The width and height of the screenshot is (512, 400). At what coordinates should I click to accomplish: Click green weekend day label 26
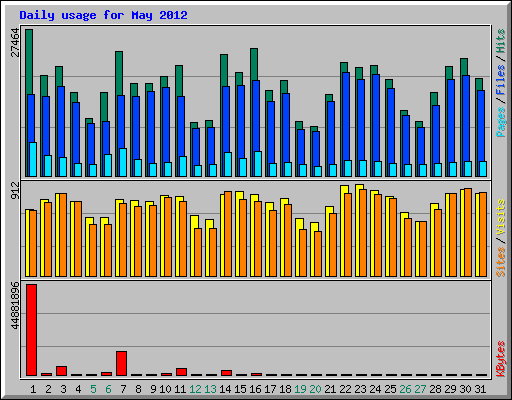pos(405,389)
